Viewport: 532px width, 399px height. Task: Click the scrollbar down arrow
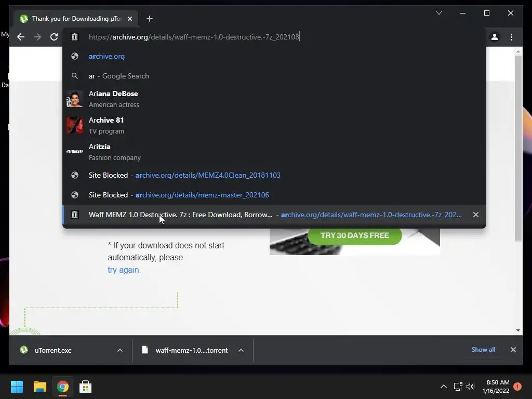pyautogui.click(x=518, y=330)
